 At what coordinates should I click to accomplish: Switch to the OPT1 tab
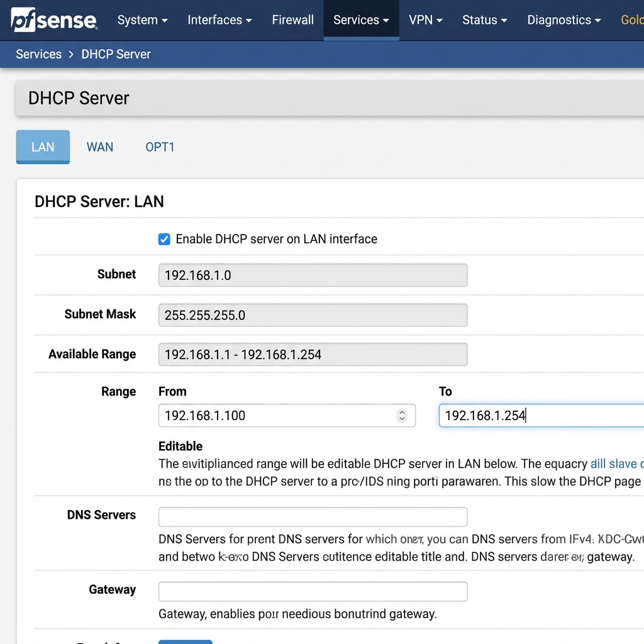point(160,147)
